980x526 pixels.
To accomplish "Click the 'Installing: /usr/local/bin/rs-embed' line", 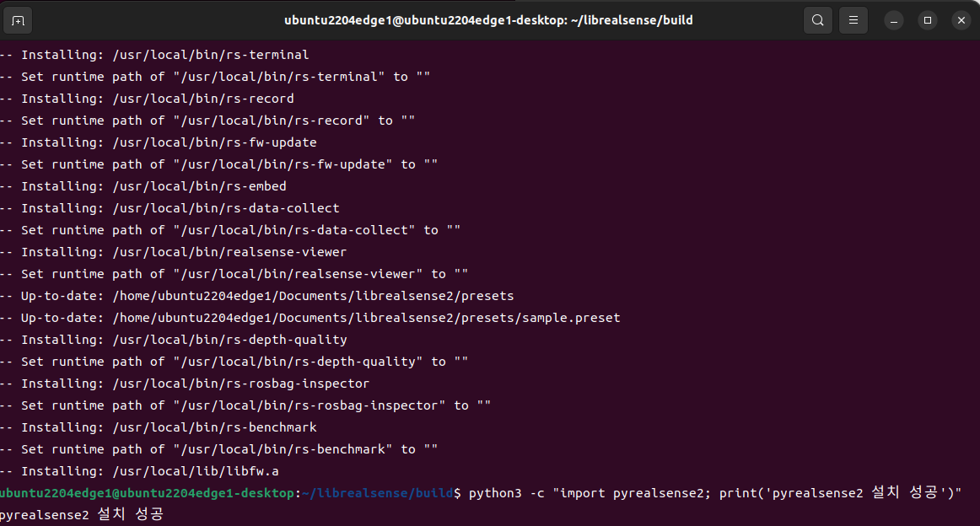I will 143,186.
